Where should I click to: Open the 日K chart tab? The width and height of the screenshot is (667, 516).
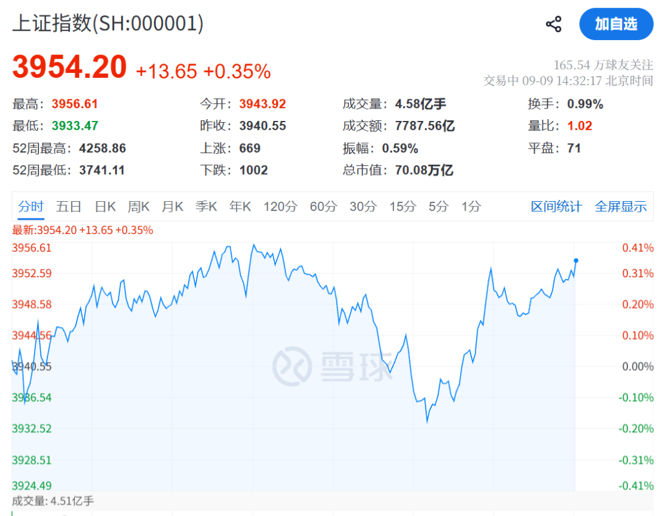(x=105, y=207)
